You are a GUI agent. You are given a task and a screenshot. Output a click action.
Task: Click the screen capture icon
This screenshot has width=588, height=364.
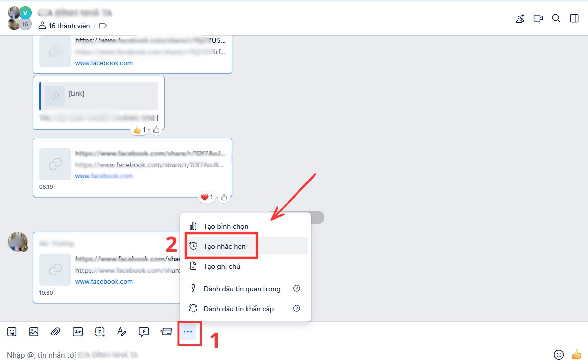pos(100,331)
